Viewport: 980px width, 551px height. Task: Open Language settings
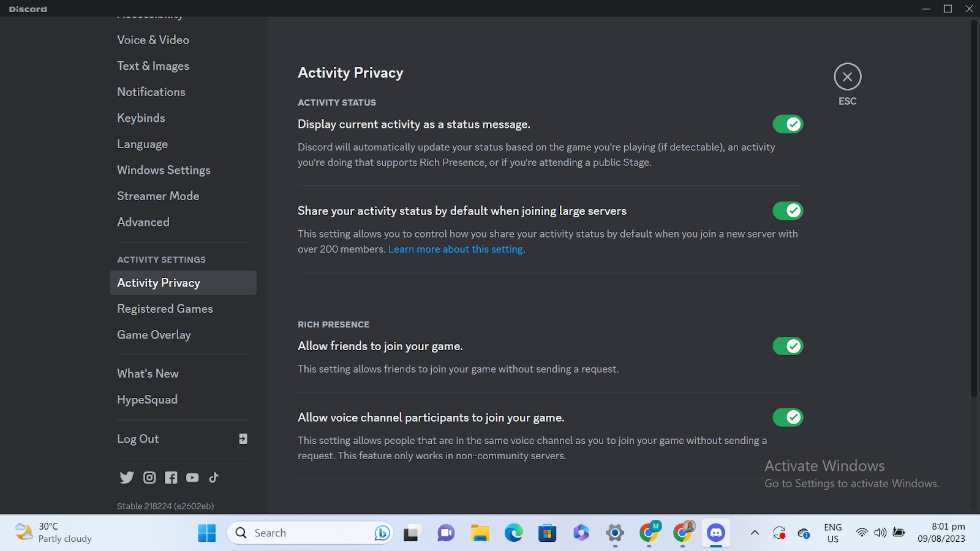tap(183, 144)
